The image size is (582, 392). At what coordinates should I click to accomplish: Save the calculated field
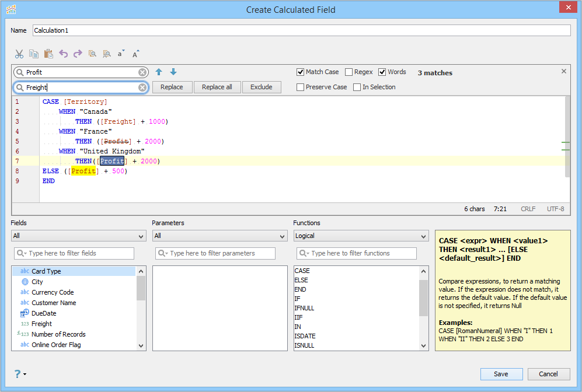click(x=501, y=374)
